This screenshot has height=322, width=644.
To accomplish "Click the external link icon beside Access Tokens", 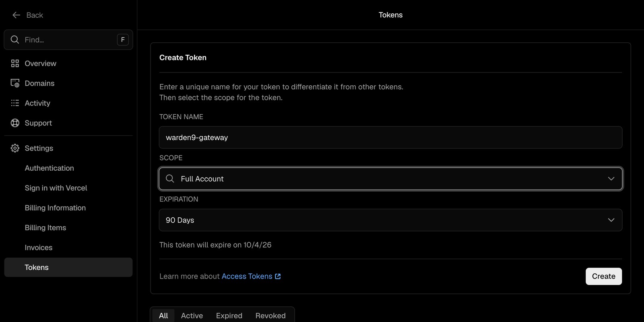I will [x=278, y=277].
